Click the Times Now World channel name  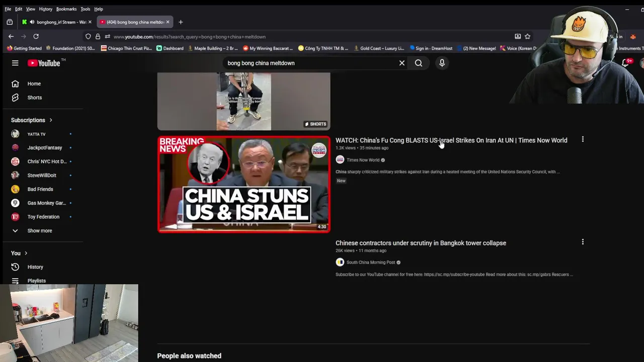pyautogui.click(x=363, y=160)
